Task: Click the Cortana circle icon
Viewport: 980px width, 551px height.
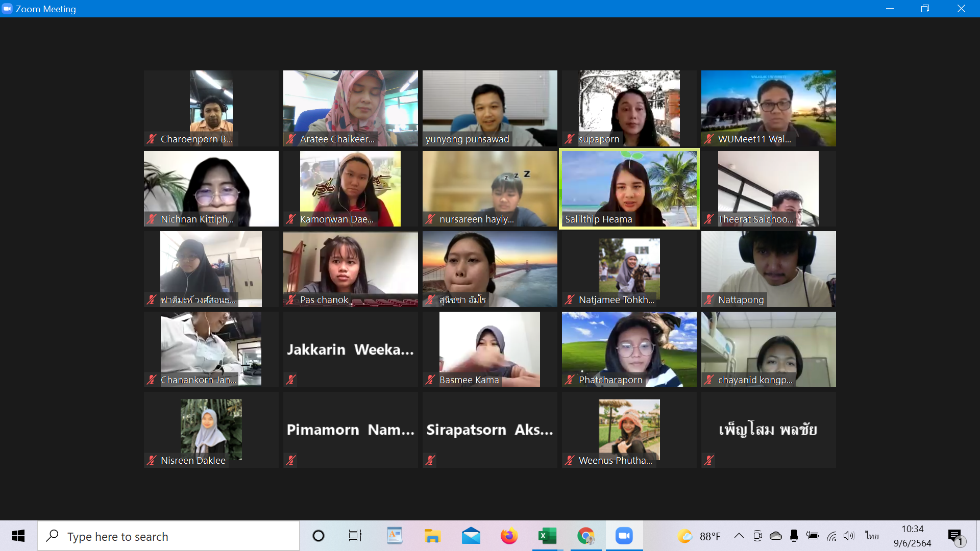Action: point(318,536)
